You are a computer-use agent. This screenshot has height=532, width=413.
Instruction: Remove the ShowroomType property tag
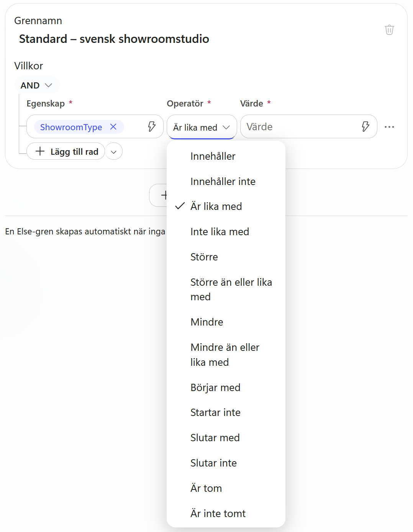(113, 127)
